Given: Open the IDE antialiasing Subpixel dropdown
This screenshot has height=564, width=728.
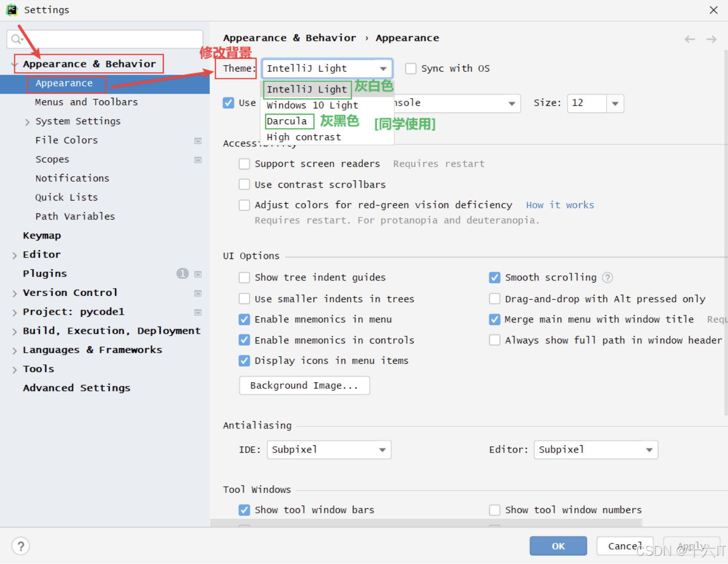Looking at the screenshot, I should [329, 449].
